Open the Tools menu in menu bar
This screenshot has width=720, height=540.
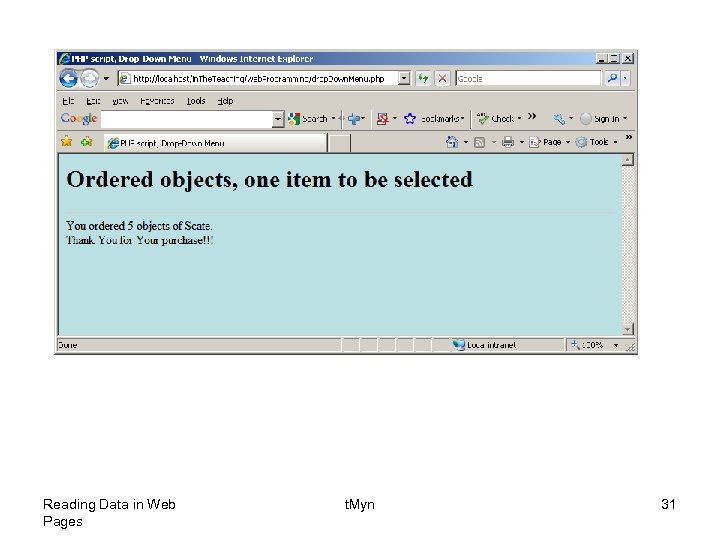[x=196, y=101]
